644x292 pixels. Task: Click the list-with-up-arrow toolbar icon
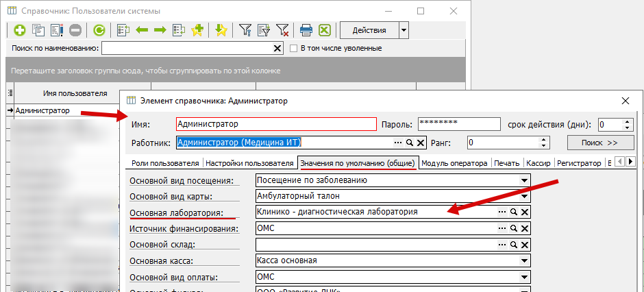(123, 30)
